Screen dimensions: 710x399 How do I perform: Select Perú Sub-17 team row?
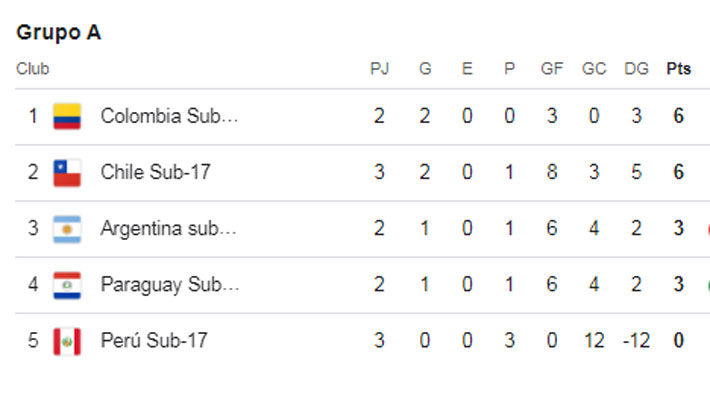point(362,341)
